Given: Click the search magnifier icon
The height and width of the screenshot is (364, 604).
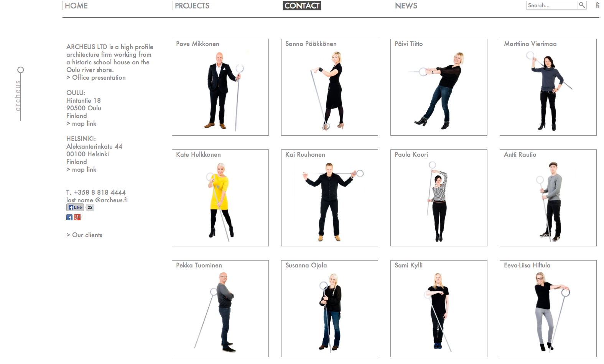Looking at the screenshot, I should click(582, 5).
